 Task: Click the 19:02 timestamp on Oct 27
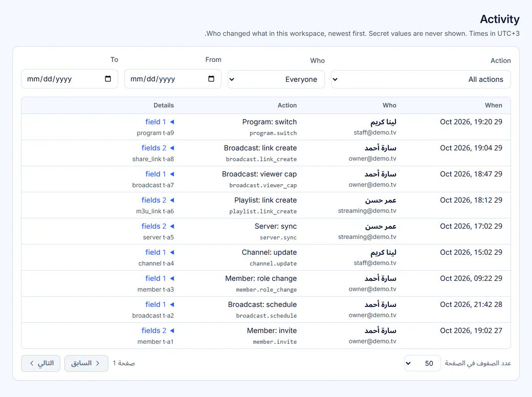[471, 331]
